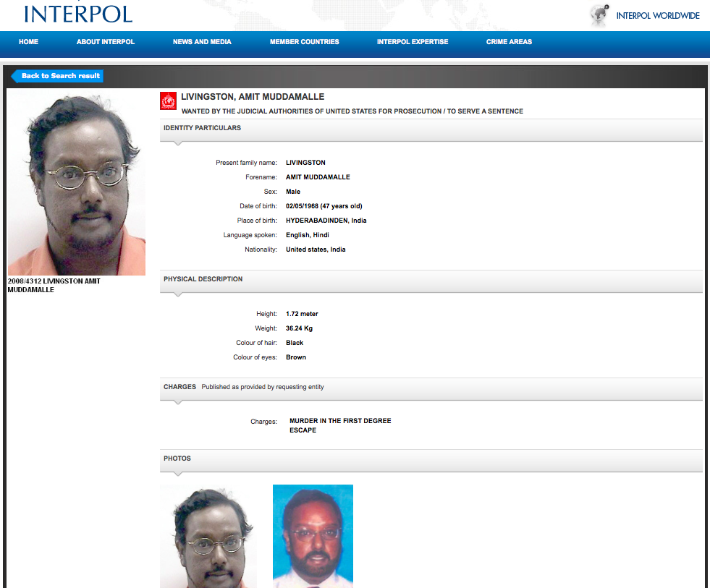Click sex value Male
The width and height of the screenshot is (710, 588).
click(x=293, y=192)
